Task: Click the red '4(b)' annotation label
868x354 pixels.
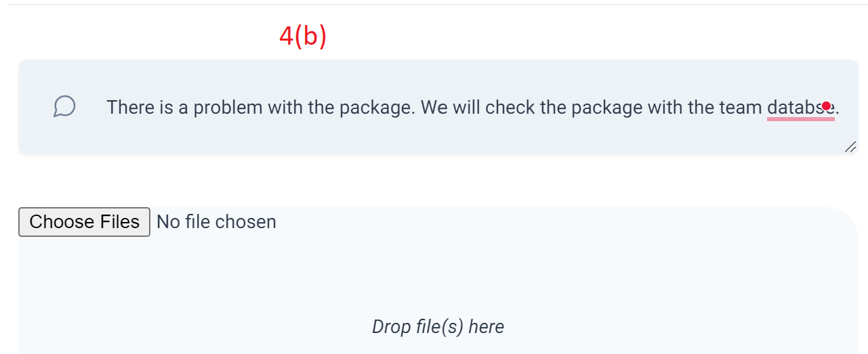Action: click(x=303, y=36)
